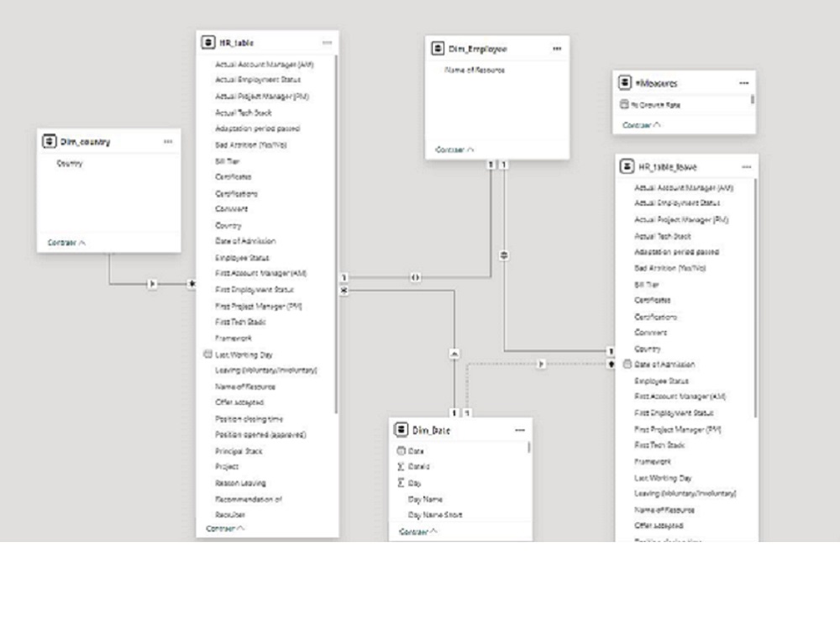Viewport: 840px width, 630px height.
Task: Click the #Measures table icon
Action: pos(624,81)
